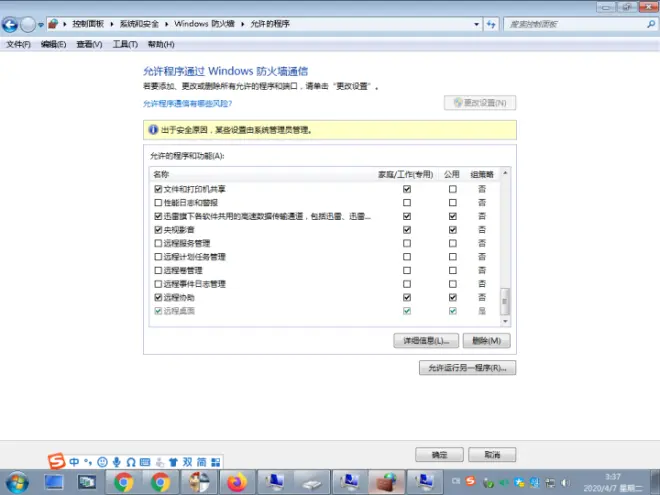This screenshot has width=660, height=495.
Task: Start voice input with the microphone icon
Action: 117,462
